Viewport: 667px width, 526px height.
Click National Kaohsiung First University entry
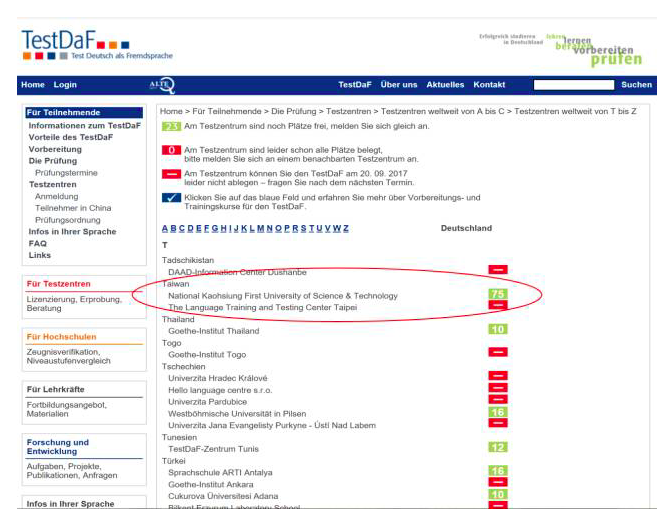coord(283,296)
